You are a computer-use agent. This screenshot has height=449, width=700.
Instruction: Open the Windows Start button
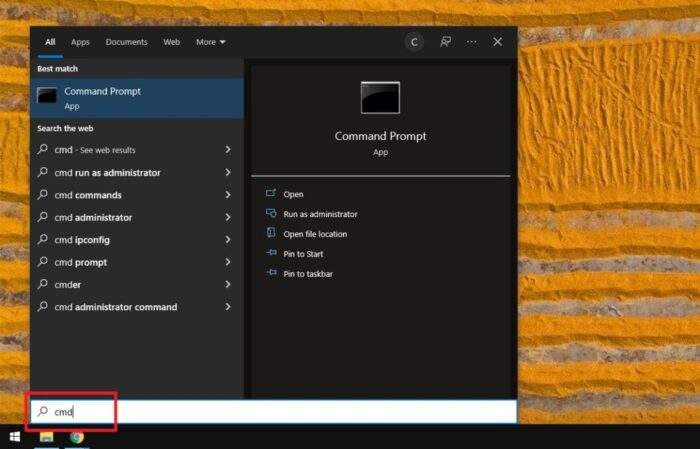click(14, 437)
